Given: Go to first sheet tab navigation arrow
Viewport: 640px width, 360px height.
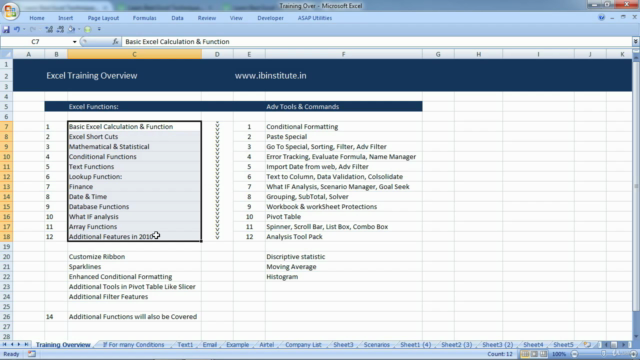Looking at the screenshot, I should coord(4,344).
